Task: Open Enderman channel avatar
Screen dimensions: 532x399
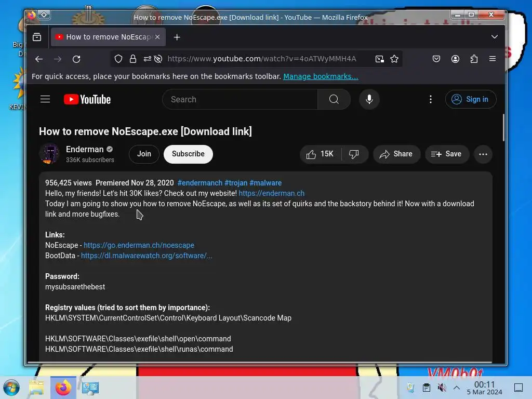Action: tap(49, 154)
